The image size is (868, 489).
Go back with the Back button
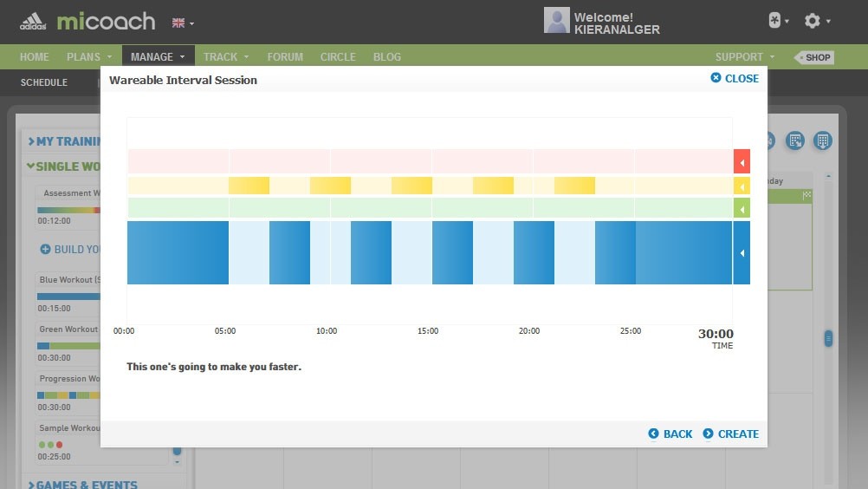coord(670,434)
